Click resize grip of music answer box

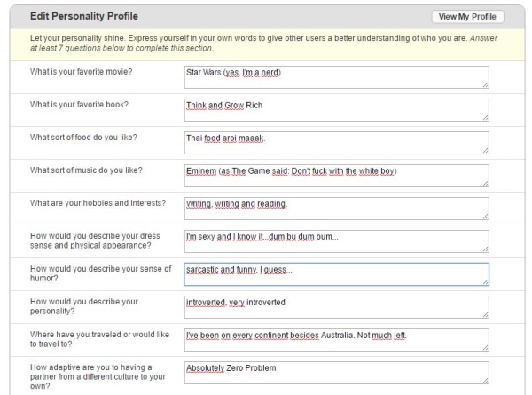(484, 184)
